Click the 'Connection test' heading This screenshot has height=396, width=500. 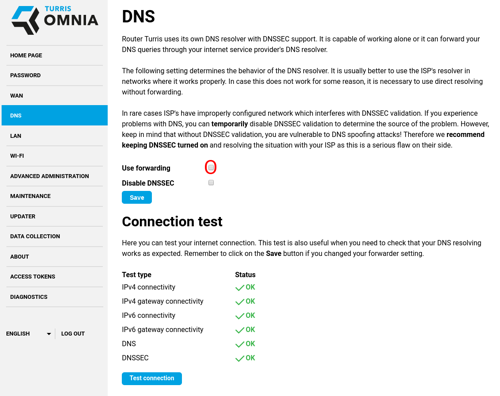(172, 222)
